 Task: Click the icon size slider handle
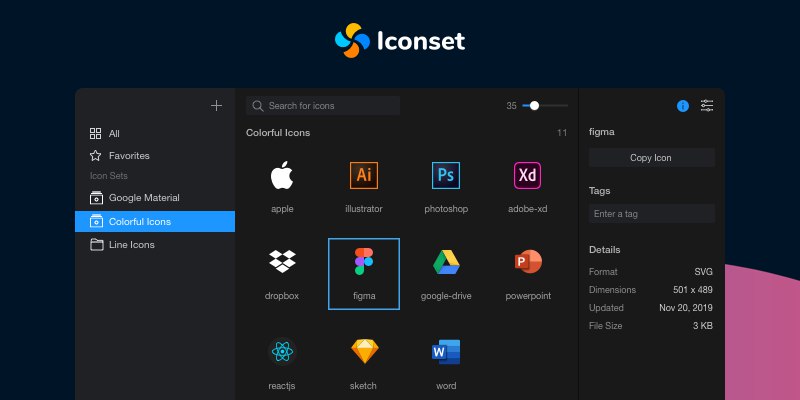coord(534,106)
